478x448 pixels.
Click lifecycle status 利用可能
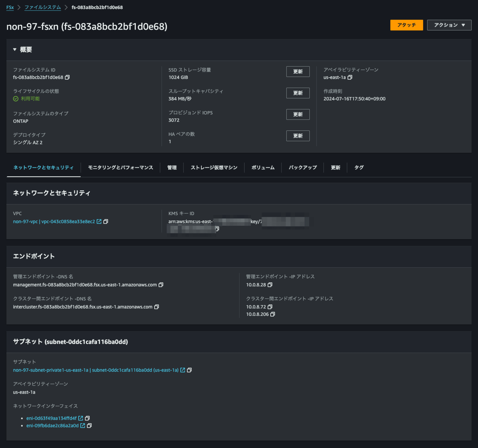(26, 98)
